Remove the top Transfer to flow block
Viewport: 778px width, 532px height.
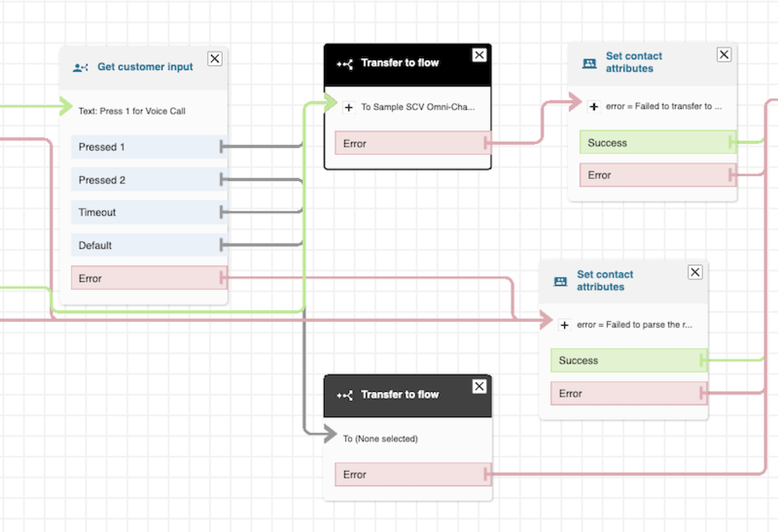(x=479, y=55)
